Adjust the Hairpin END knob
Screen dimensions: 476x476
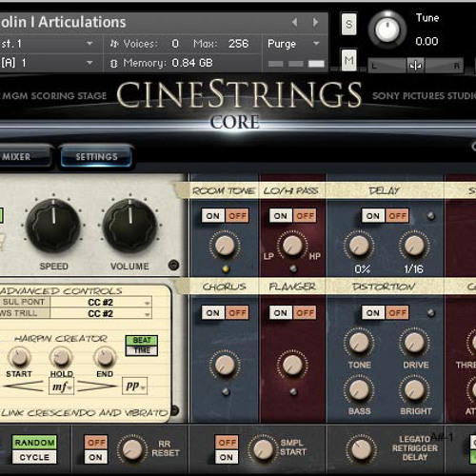pyautogui.click(x=105, y=357)
